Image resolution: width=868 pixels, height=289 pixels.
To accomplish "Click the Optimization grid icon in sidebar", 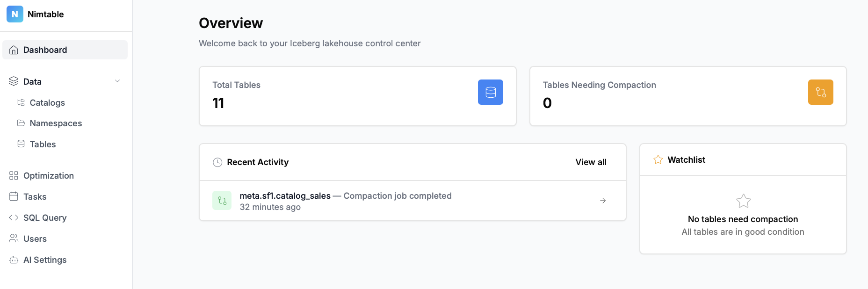I will (x=14, y=176).
